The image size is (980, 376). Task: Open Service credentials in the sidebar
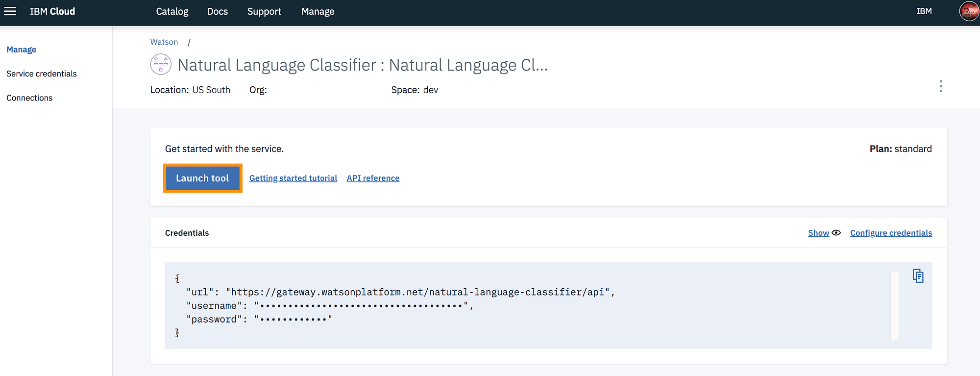point(42,74)
